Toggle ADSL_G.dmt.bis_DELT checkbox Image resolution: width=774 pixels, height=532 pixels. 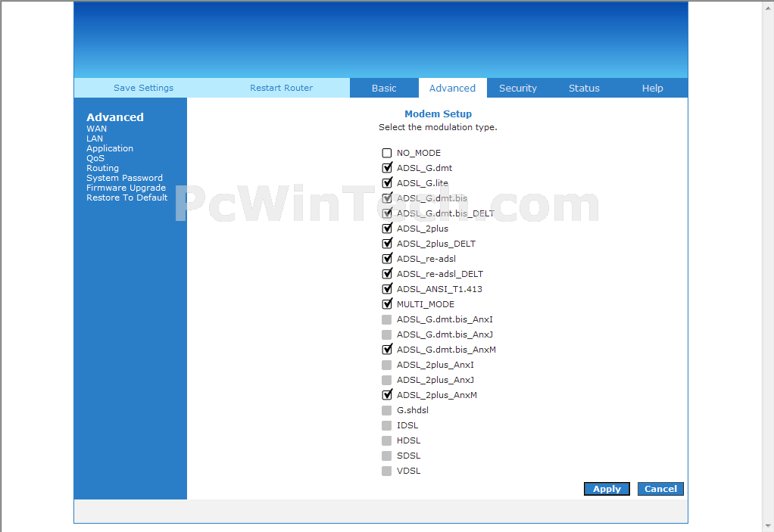pos(387,213)
